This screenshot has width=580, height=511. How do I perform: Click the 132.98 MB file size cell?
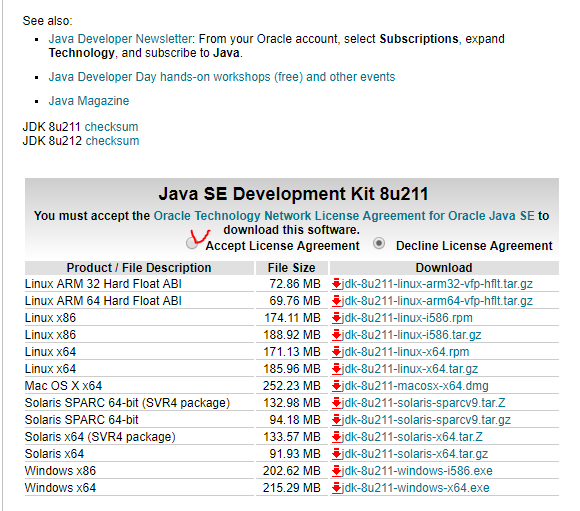click(x=292, y=403)
